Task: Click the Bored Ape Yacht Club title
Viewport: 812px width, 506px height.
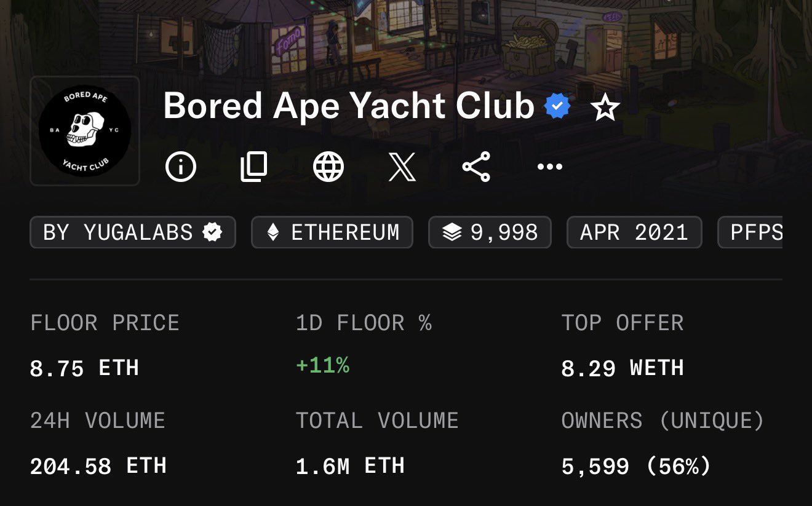Action: tap(348, 106)
